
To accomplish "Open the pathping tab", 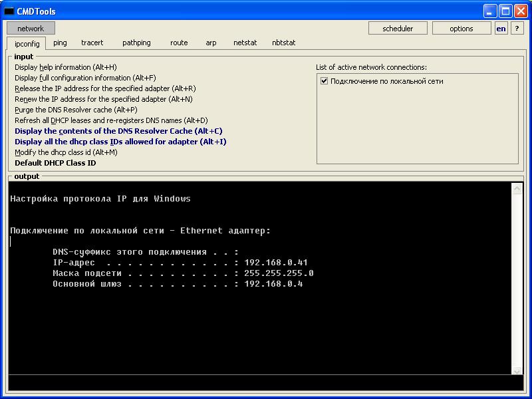I will [136, 43].
